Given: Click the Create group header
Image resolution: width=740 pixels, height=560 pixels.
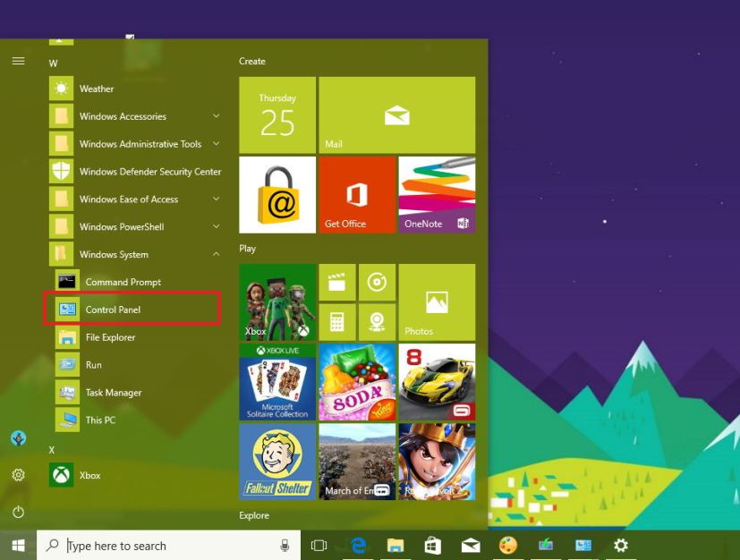Looking at the screenshot, I should pyautogui.click(x=252, y=62).
